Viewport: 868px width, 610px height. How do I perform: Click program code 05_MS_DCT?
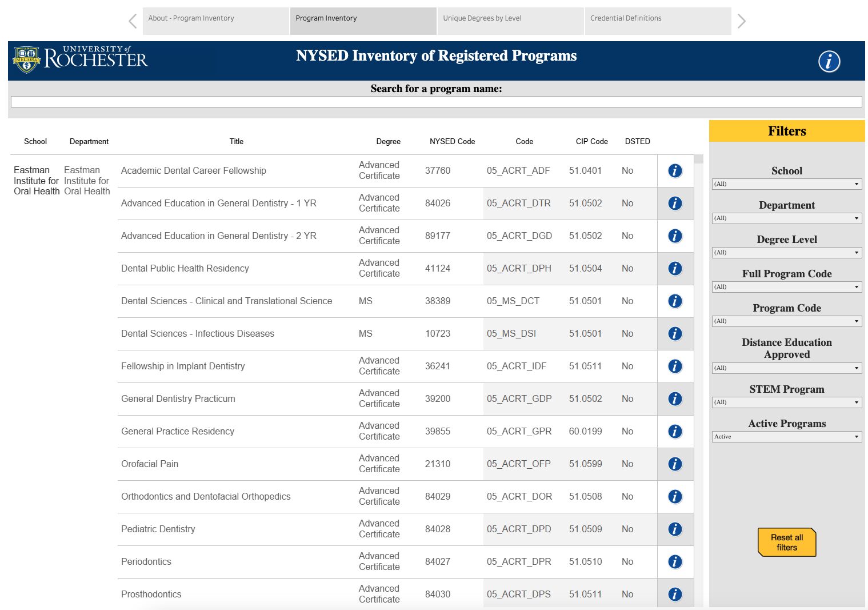point(513,301)
